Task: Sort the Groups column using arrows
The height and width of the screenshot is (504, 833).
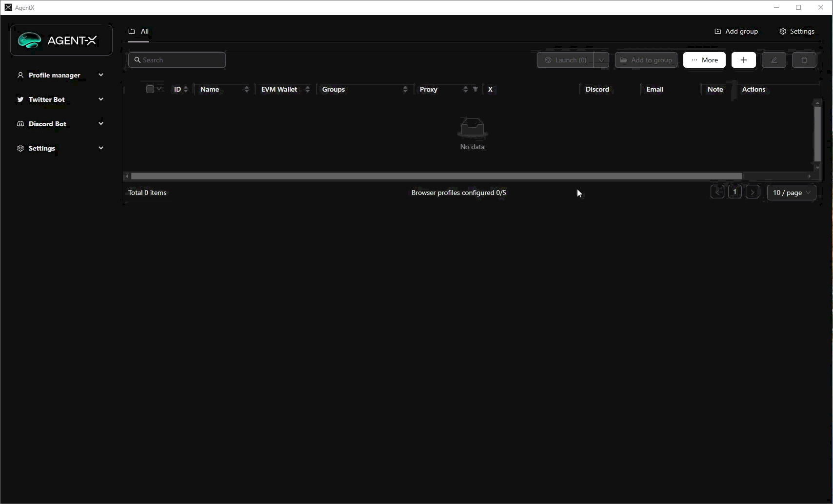Action: tap(405, 89)
